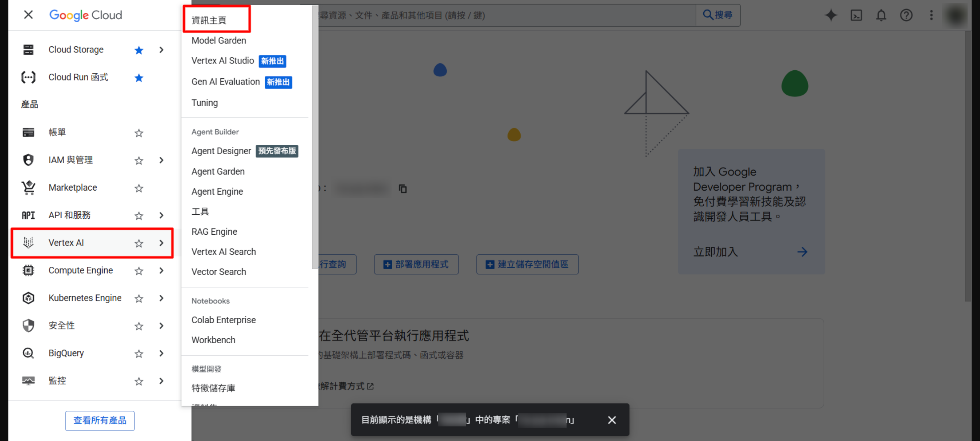Favorite Marketplace by clicking its star
This screenshot has height=441, width=980.
pos(139,188)
